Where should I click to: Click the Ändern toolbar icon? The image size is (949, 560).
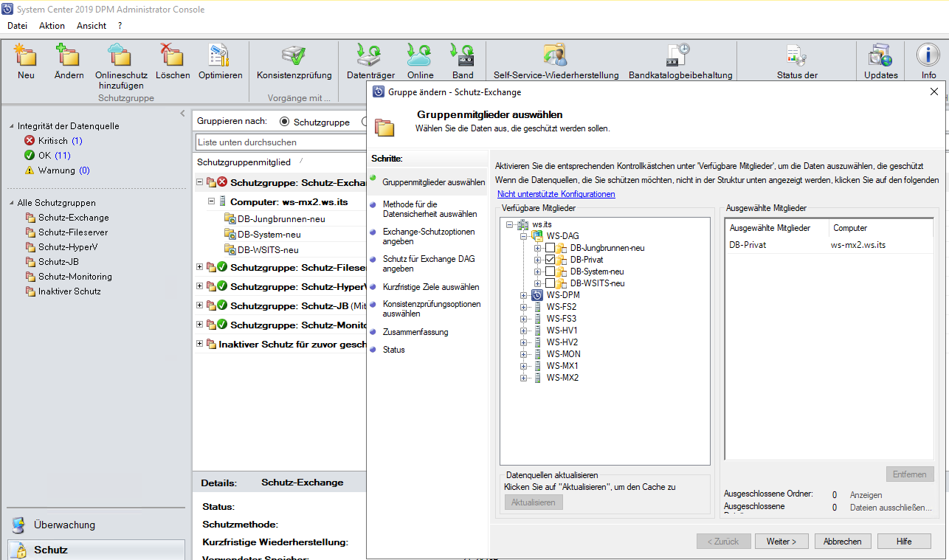[x=69, y=55]
